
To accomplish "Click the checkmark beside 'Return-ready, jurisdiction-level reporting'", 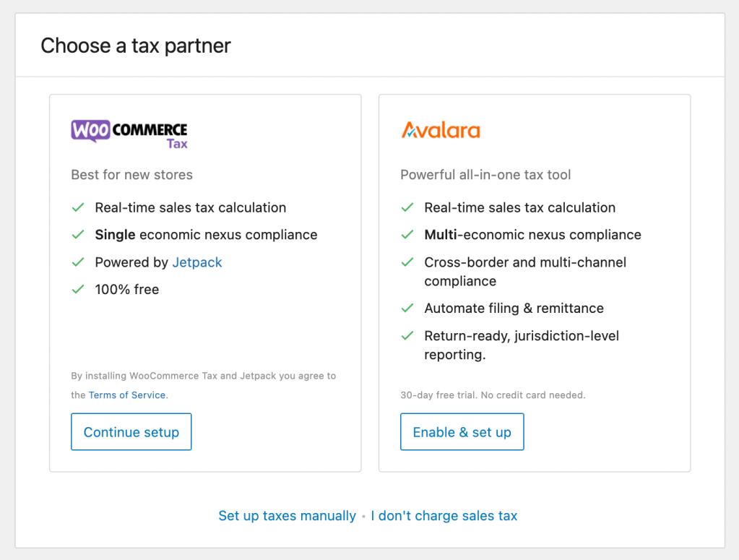I will click(x=407, y=336).
